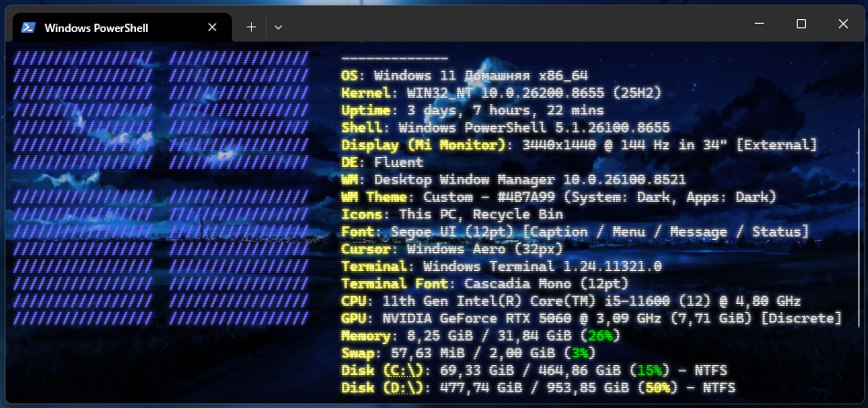Click the Icons This PC, Recycle Bin line
This screenshot has width=868, height=408.
click(x=453, y=214)
